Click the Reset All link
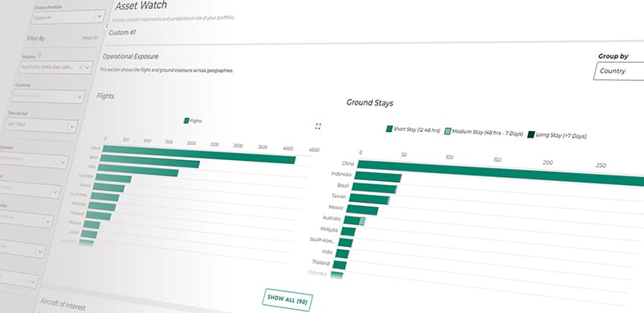 pyautogui.click(x=90, y=37)
